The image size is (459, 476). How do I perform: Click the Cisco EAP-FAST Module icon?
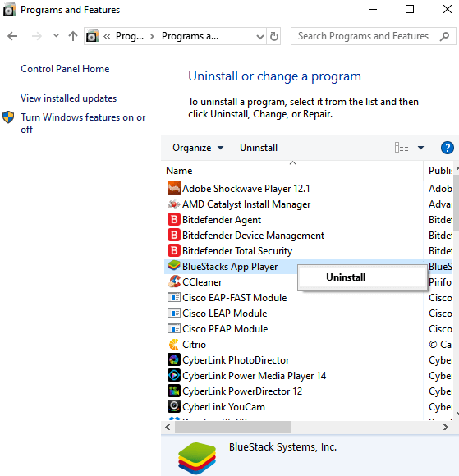tap(174, 297)
